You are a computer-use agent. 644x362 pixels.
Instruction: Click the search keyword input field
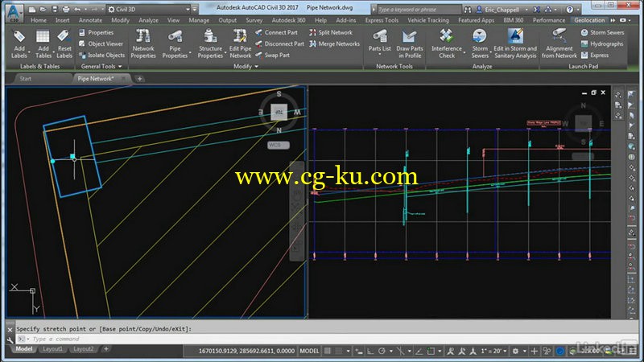tap(419, 9)
